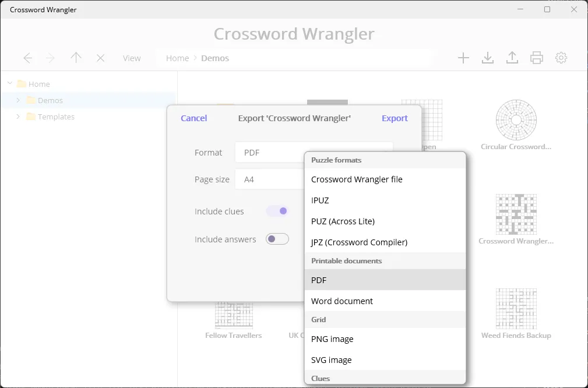Screen dimensions: 588x388
Task: Toggle the Include answers switch
Action: [x=277, y=239]
